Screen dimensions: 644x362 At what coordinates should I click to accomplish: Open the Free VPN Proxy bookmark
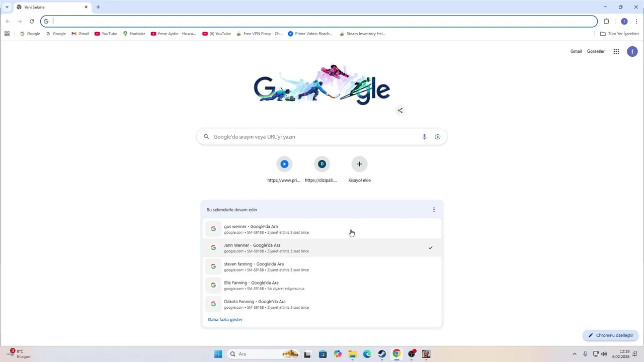[x=260, y=34]
